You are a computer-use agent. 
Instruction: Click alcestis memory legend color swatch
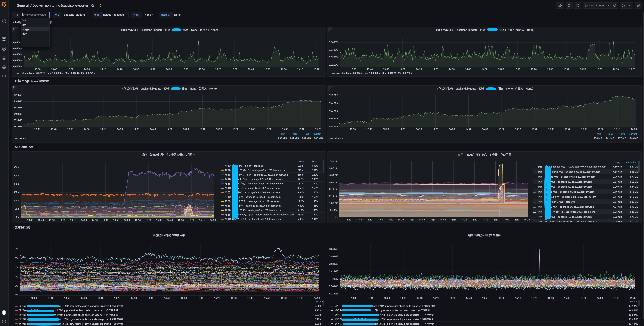pos(332,139)
